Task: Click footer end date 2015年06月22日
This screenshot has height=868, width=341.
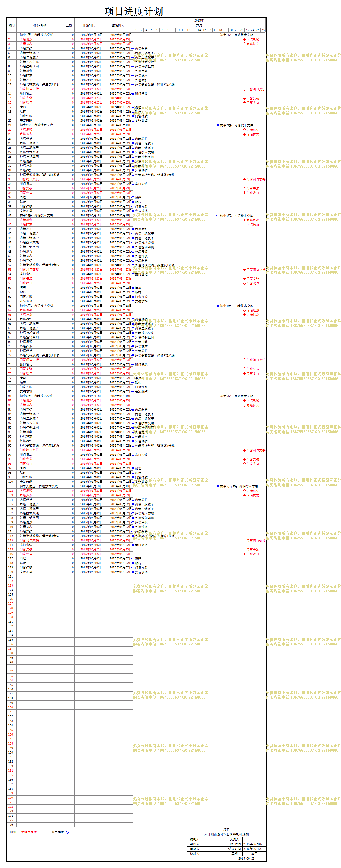Action: coord(254,849)
